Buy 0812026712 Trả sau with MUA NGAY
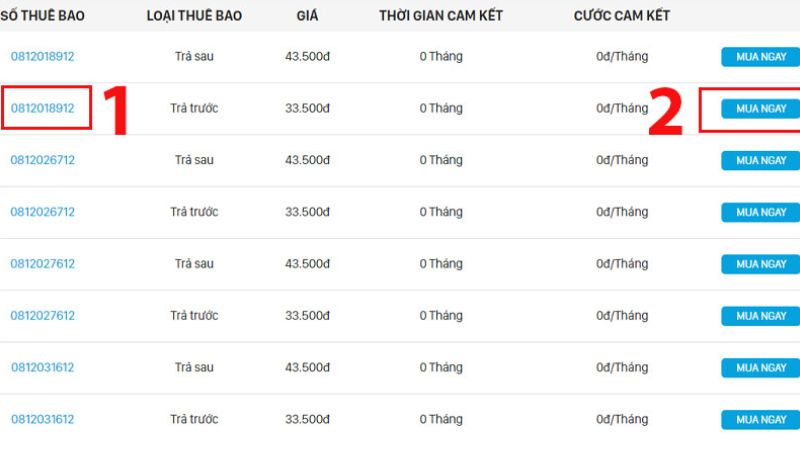 [760, 161]
